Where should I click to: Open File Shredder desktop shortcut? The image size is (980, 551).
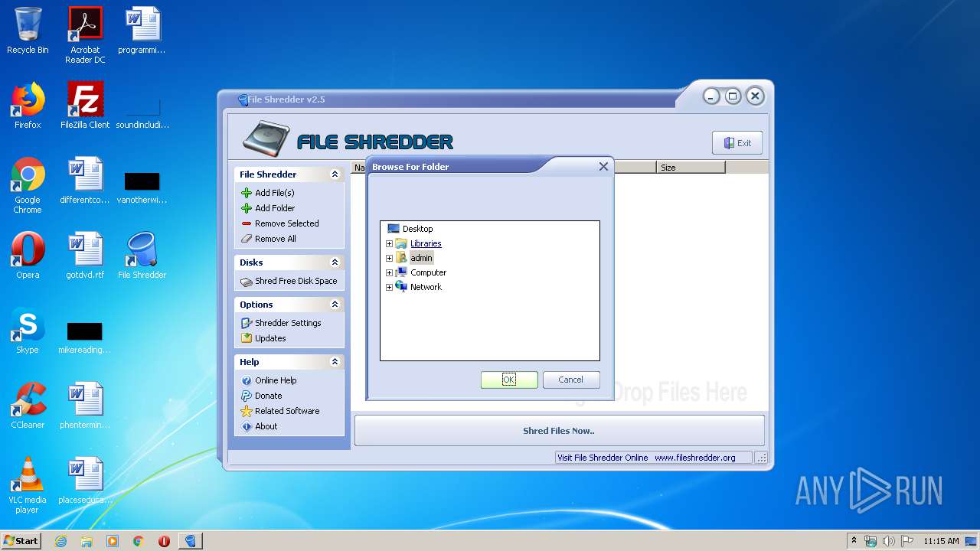pos(142,256)
